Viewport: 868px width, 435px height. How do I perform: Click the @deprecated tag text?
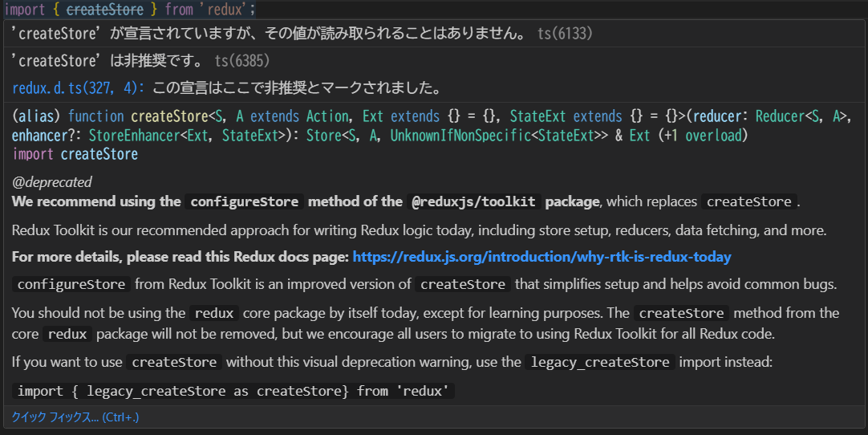coord(52,181)
